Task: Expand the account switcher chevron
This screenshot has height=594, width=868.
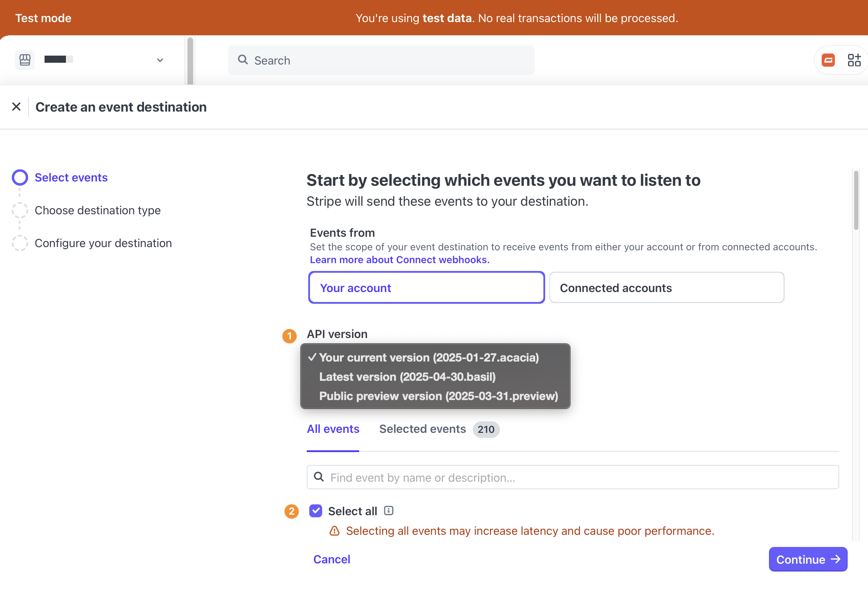Action: 160,60
